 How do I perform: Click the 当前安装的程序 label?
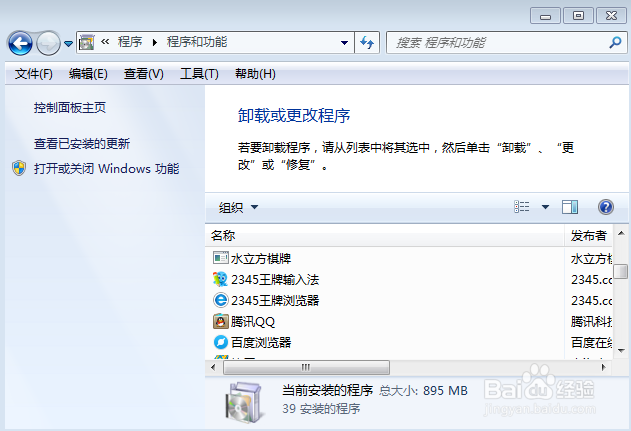(328, 390)
